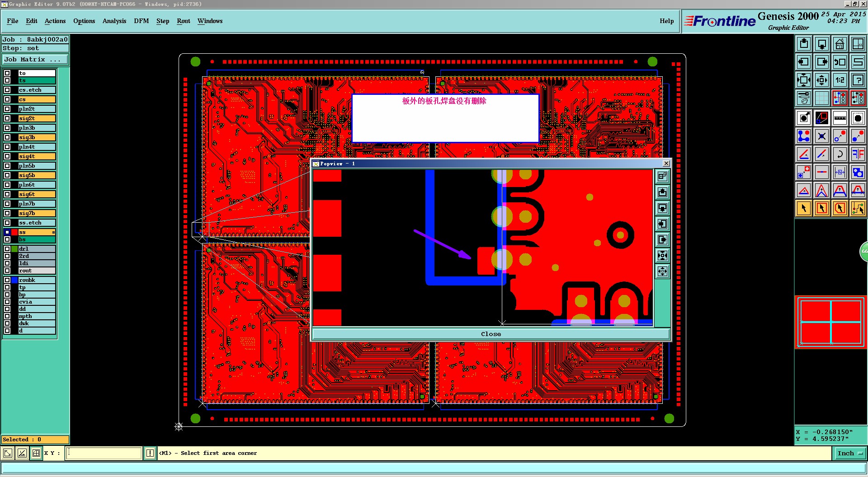Open the Inch units dropdown

[x=850, y=453]
